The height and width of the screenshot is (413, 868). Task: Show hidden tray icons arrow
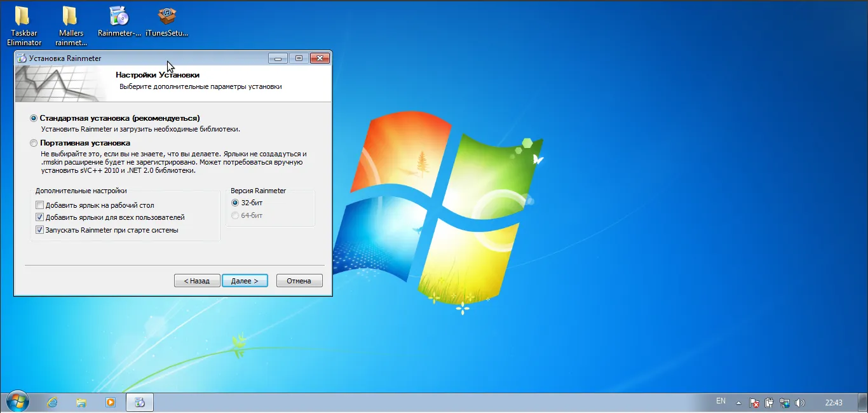click(x=738, y=403)
